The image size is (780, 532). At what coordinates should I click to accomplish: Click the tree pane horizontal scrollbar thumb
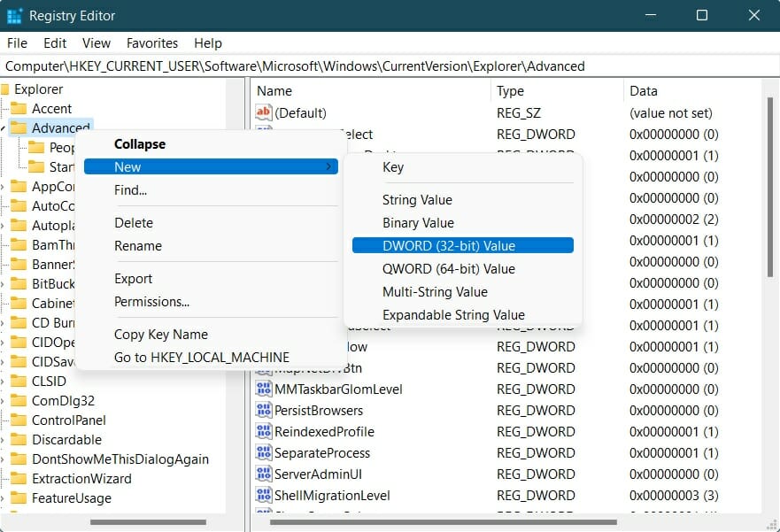148,522
